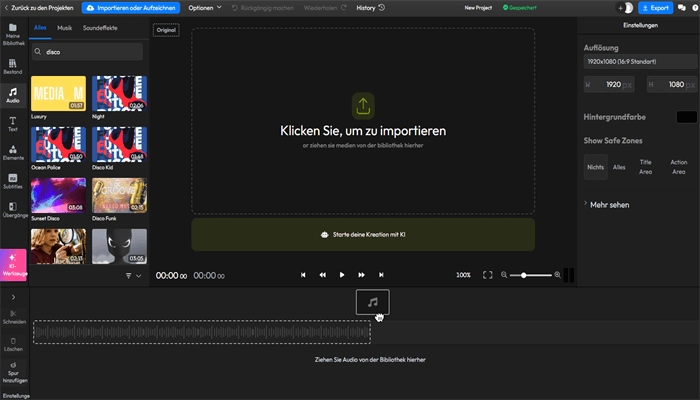Select the Sunset Disco audio thumbnail
The width and height of the screenshot is (700, 400).
pyautogui.click(x=58, y=195)
